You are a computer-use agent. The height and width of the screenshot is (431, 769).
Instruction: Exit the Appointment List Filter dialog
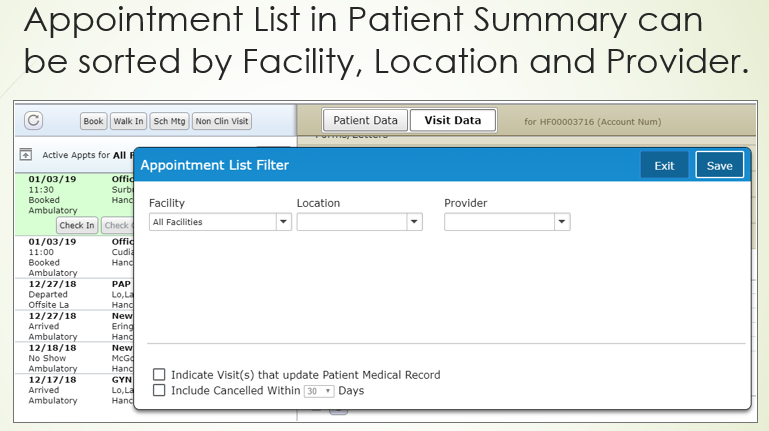664,166
